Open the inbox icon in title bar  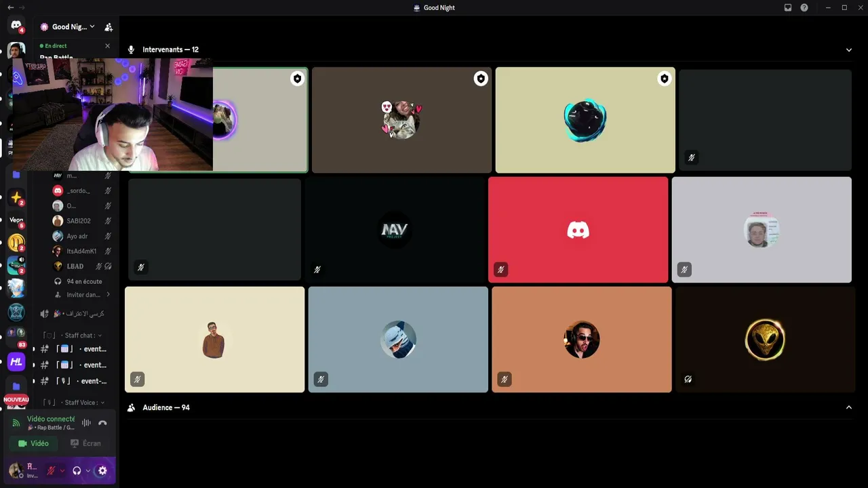[x=788, y=7]
